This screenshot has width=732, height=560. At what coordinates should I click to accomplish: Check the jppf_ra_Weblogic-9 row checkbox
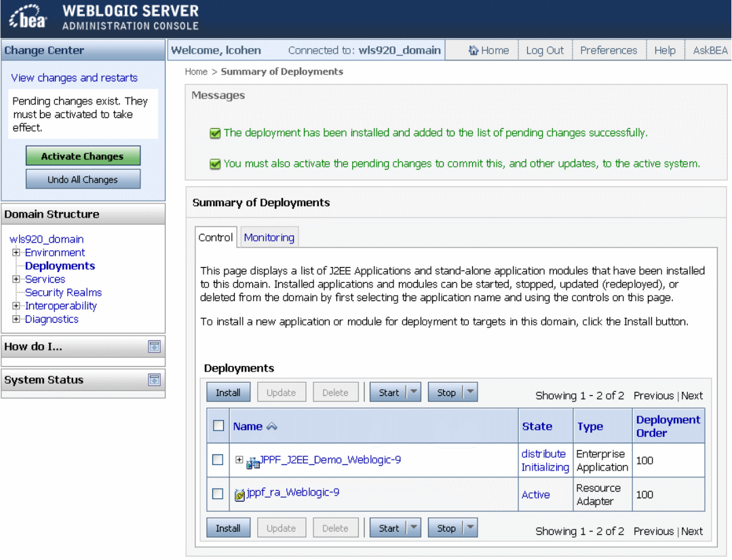pos(218,494)
